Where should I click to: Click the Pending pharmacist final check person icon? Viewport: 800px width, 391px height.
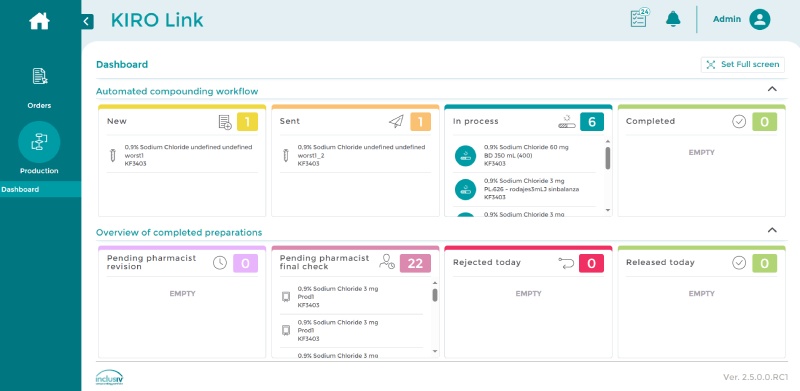pyautogui.click(x=387, y=262)
